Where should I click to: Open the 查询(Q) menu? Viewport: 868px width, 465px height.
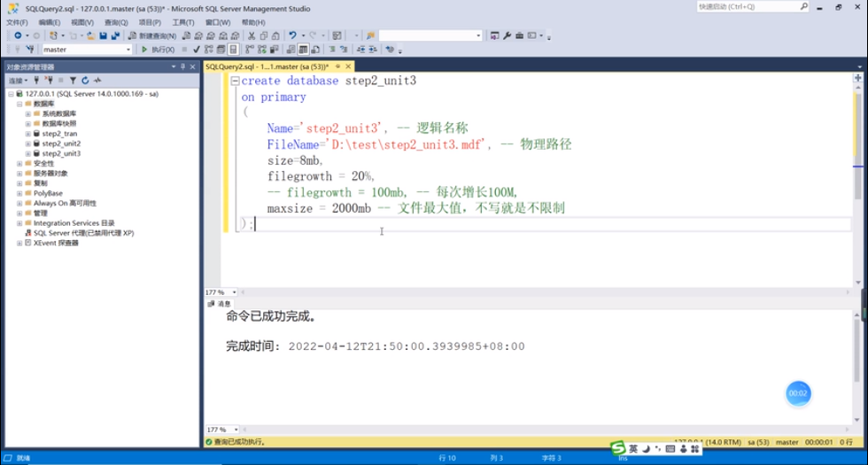pos(116,22)
